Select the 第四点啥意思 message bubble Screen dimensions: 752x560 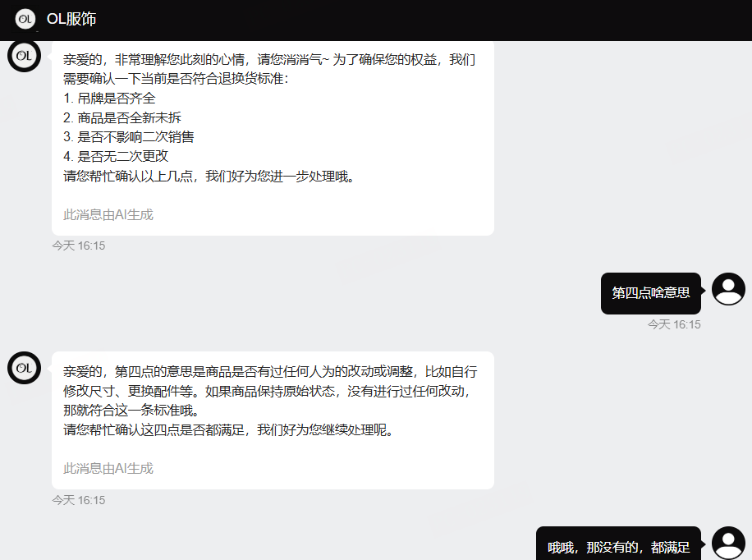[x=651, y=293]
